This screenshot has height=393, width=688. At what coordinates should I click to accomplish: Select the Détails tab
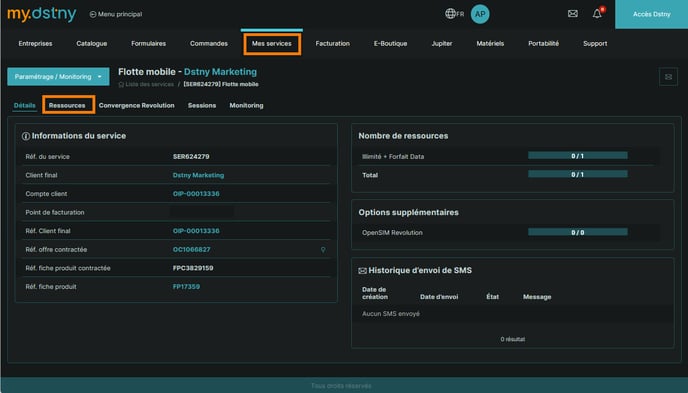25,105
